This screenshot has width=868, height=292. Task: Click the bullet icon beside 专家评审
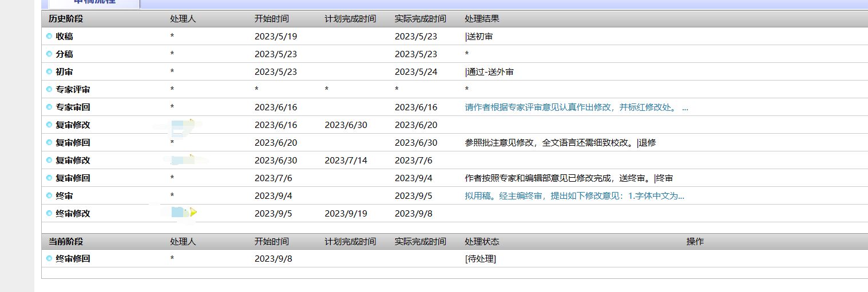tap(49, 90)
